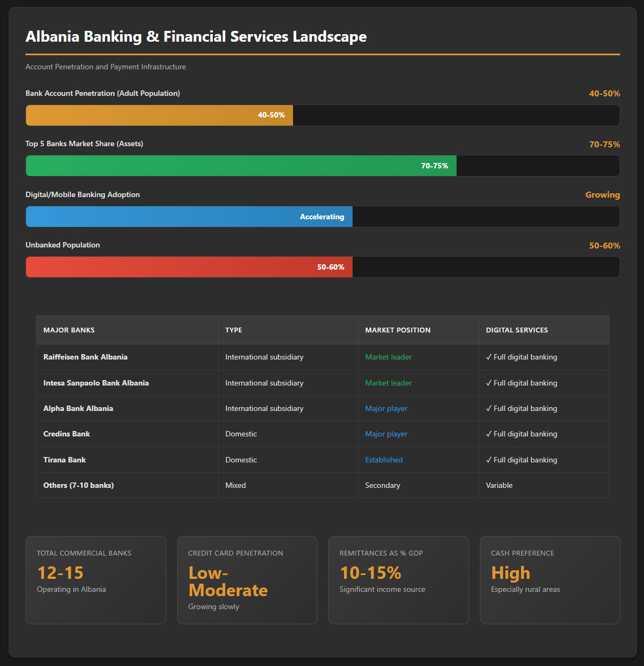
Task: Click the red Unbanked Population bar
Action: 189,267
